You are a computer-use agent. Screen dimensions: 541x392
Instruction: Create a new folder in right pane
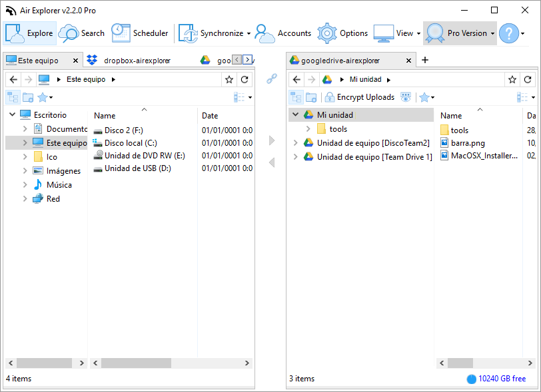coord(311,98)
